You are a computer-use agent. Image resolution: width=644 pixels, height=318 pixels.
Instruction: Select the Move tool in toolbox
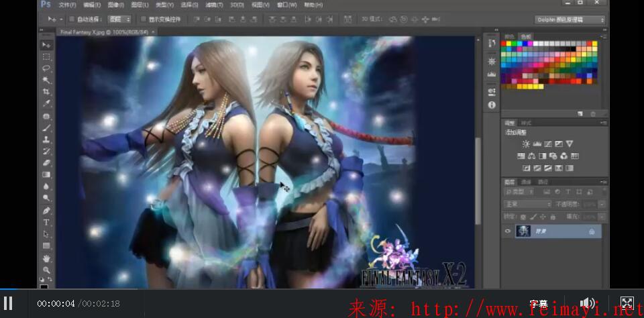coord(46,44)
